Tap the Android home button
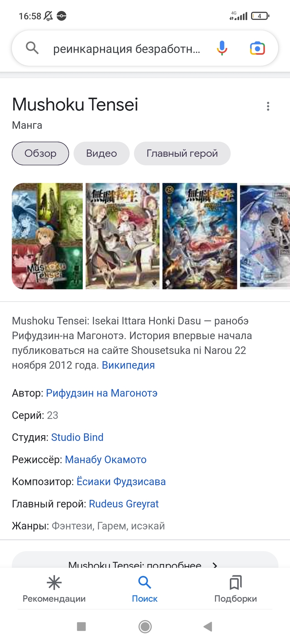Viewport: 290px width, 644px height. (x=145, y=626)
